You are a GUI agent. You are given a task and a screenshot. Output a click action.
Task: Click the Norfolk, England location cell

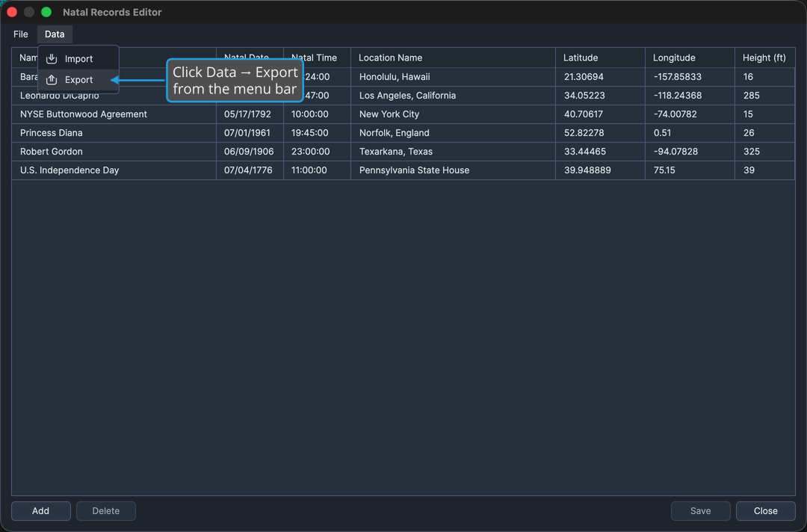(453, 133)
